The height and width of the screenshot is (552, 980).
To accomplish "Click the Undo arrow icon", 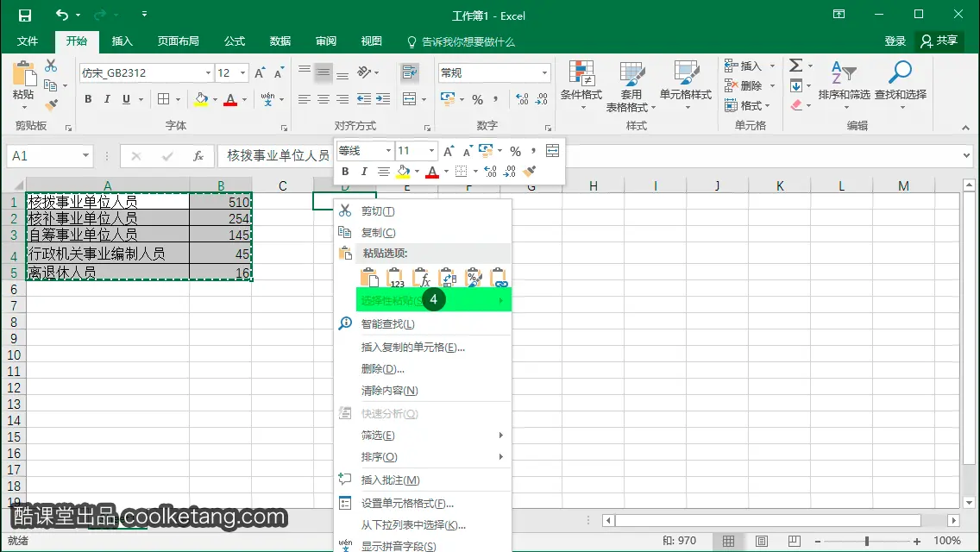I will click(x=62, y=15).
